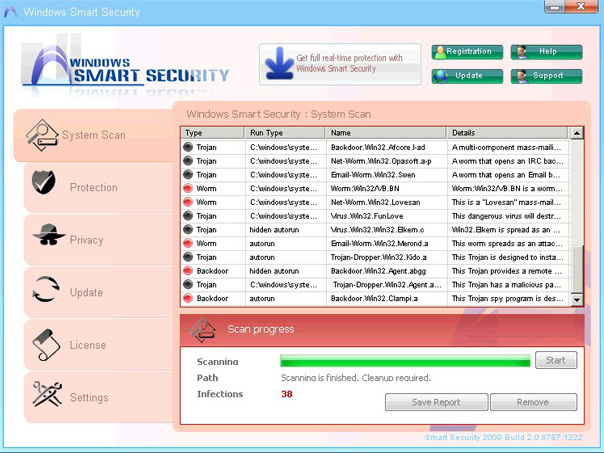Click the red icon beside Backdoor.Win32.Agent.abgg

[188, 271]
